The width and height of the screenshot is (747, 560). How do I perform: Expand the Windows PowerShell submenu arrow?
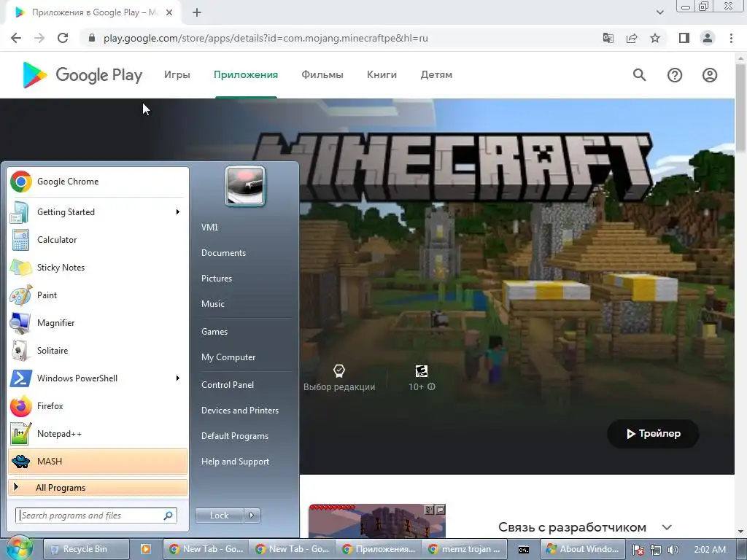coord(178,378)
